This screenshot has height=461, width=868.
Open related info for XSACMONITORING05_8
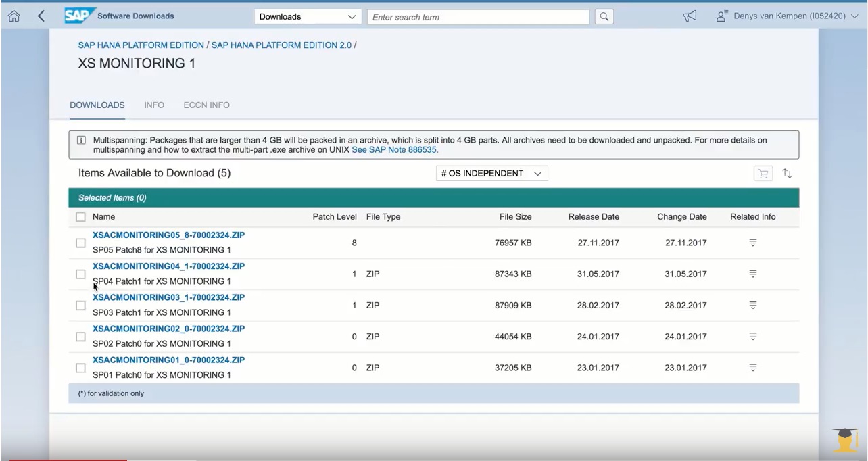753,243
